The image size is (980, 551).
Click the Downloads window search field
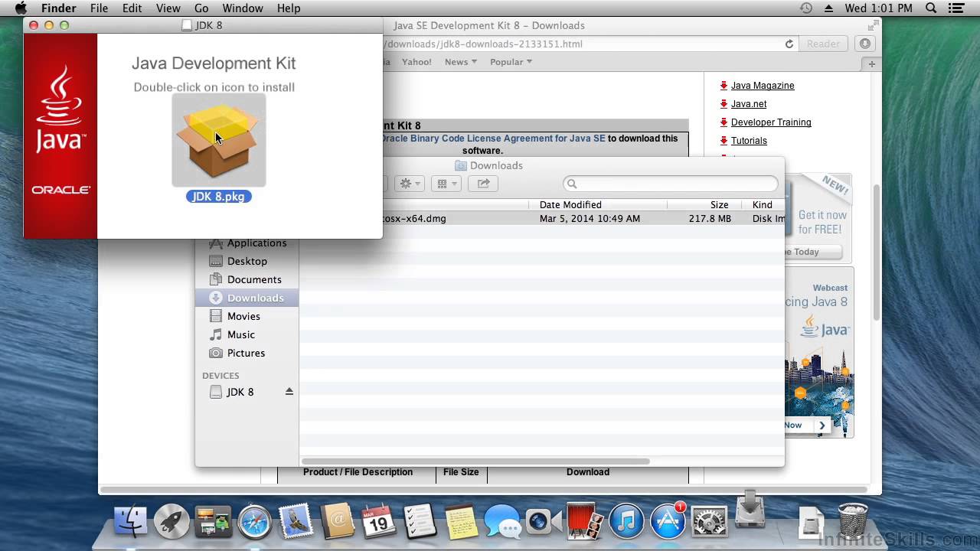coord(671,184)
